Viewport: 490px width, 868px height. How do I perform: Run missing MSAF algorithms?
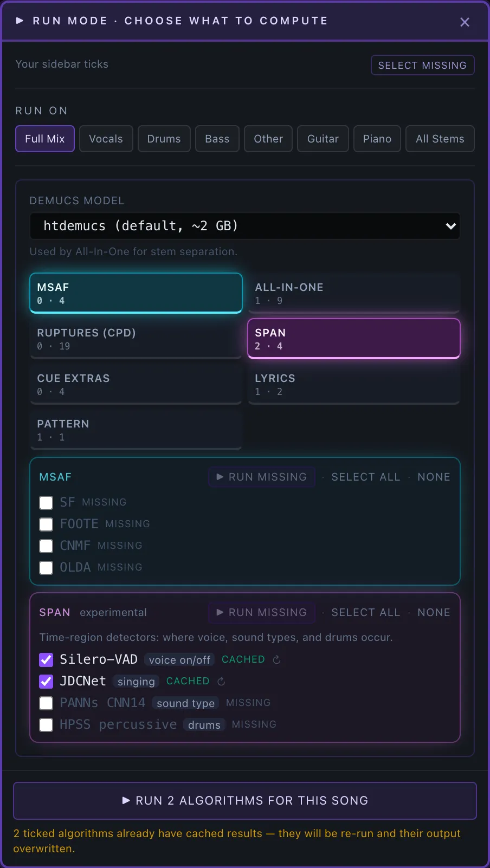point(262,477)
